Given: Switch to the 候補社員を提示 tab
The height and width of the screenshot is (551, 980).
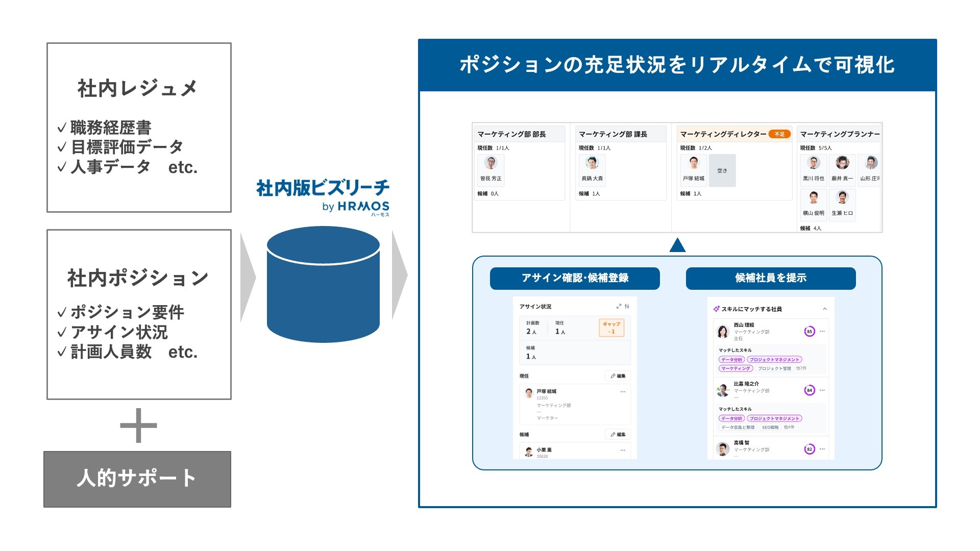Looking at the screenshot, I should click(x=771, y=279).
